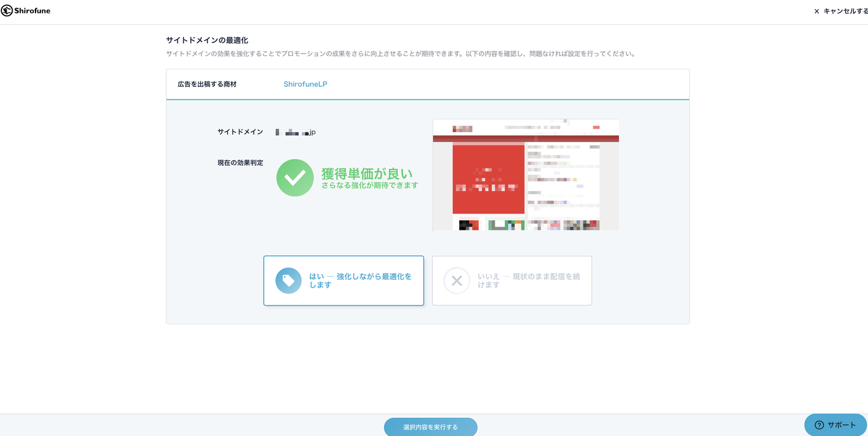
Task: Select いいえ — 現状のまま配信を続けます option
Action: pyautogui.click(x=512, y=280)
